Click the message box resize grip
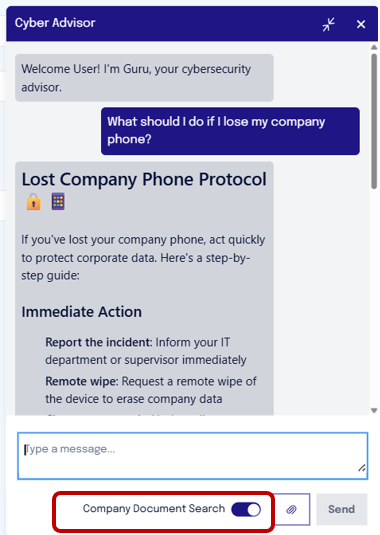Viewport: 380px width, 535px height. click(x=362, y=468)
